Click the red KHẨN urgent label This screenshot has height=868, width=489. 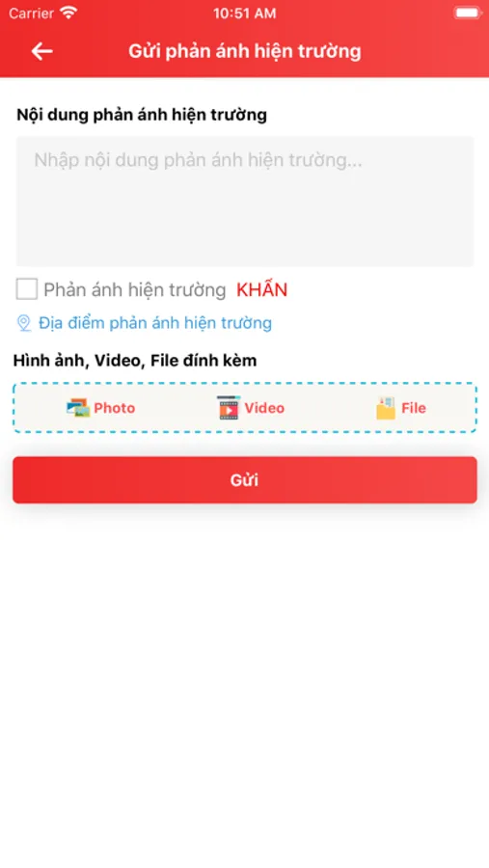tap(262, 290)
